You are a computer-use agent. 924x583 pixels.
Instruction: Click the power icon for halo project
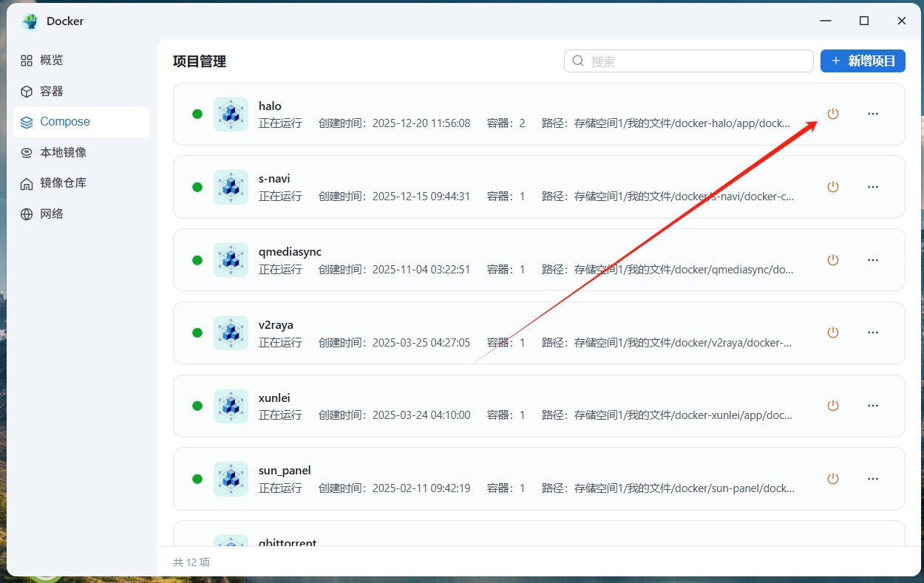tap(833, 114)
